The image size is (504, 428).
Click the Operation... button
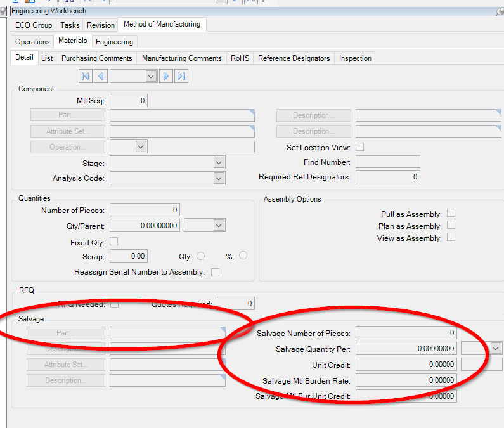[x=68, y=147]
